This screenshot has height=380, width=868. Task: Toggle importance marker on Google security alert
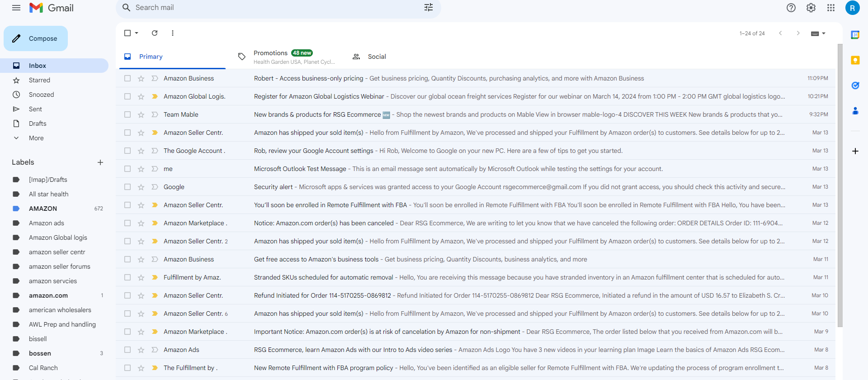(155, 187)
